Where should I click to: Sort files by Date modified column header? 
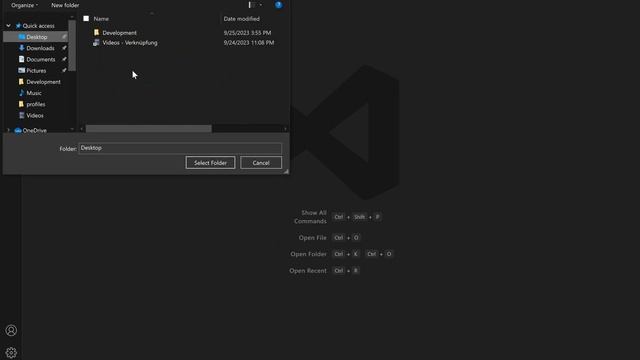pyautogui.click(x=242, y=19)
